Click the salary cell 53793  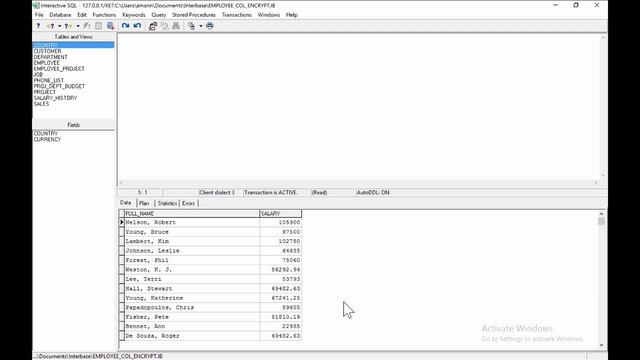(x=281, y=279)
